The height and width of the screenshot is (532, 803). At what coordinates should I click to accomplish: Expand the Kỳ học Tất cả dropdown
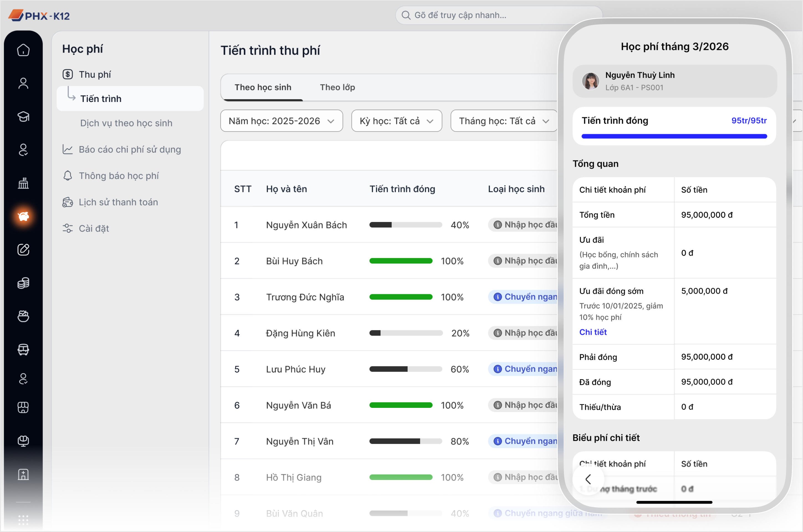[396, 121]
